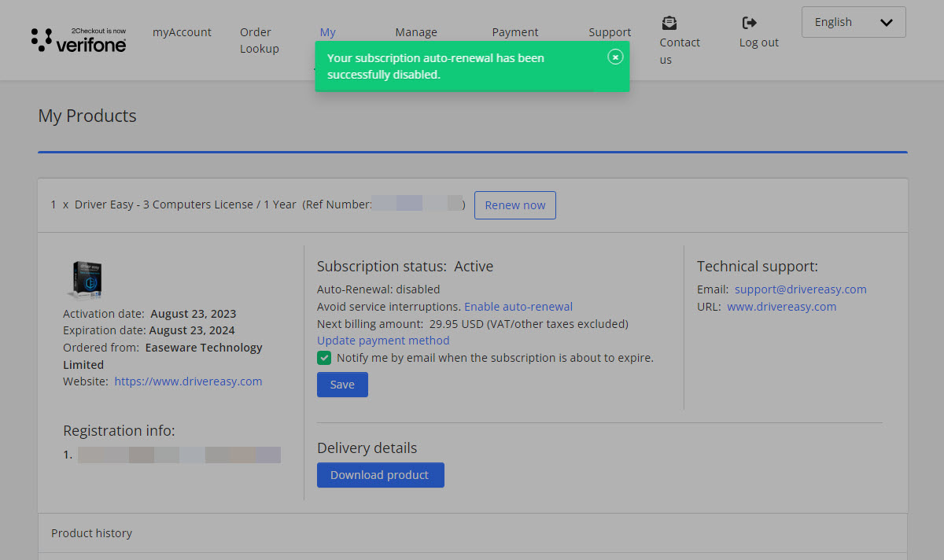The height and width of the screenshot is (560, 944).
Task: Click the Verifone logo
Action: tap(79, 40)
